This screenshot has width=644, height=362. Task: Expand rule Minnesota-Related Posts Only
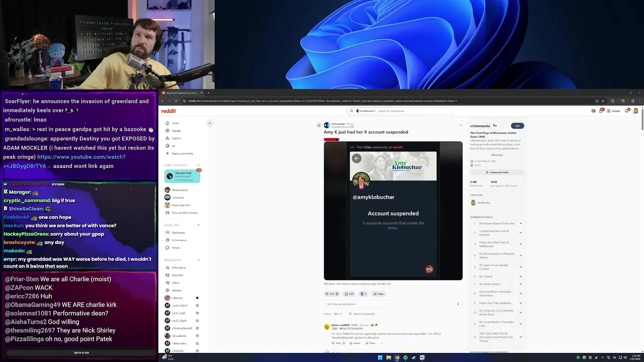[521, 223]
